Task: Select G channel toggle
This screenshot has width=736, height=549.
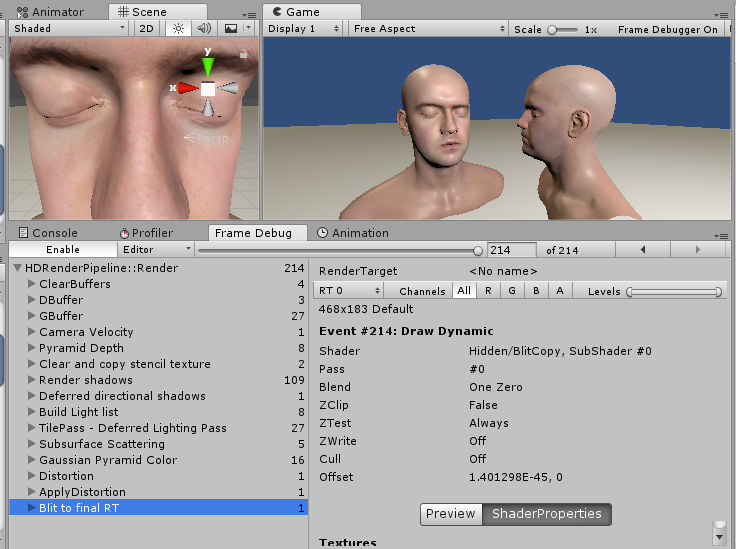Action: 512,290
